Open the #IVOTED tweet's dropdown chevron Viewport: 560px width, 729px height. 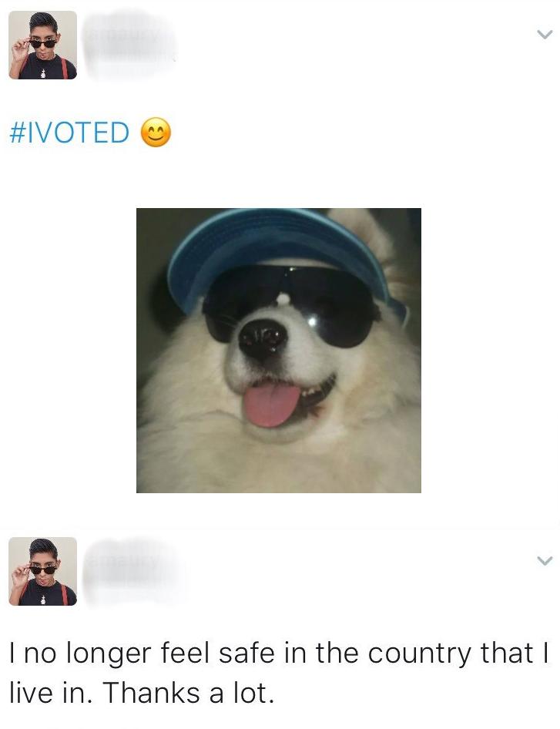pos(545,34)
